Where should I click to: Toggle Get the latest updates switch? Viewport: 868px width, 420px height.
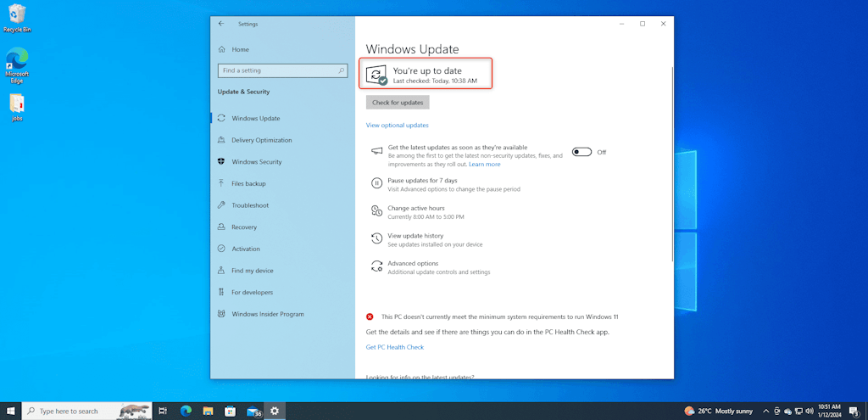pos(581,152)
